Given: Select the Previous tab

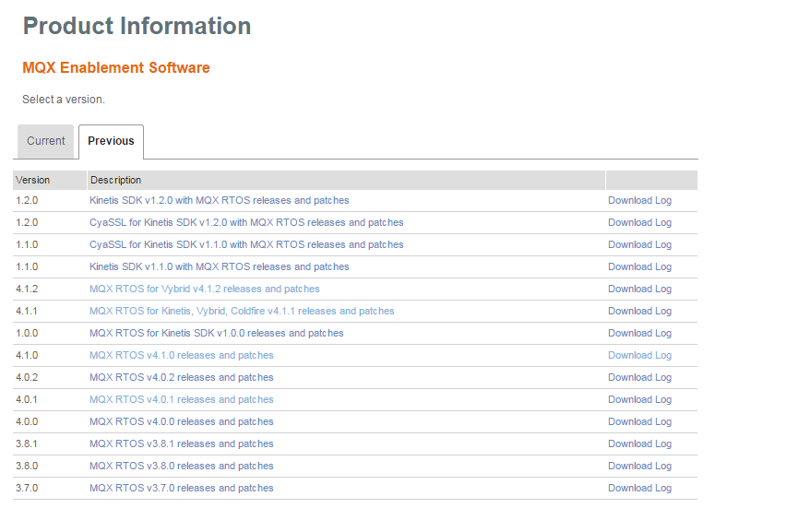Looking at the screenshot, I should tap(111, 141).
